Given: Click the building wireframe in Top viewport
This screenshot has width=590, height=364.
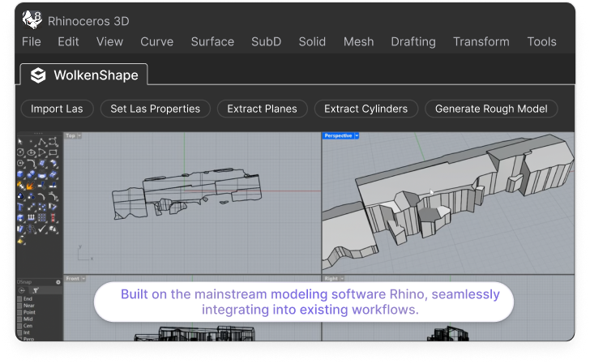Looking at the screenshot, I should click(x=187, y=194).
